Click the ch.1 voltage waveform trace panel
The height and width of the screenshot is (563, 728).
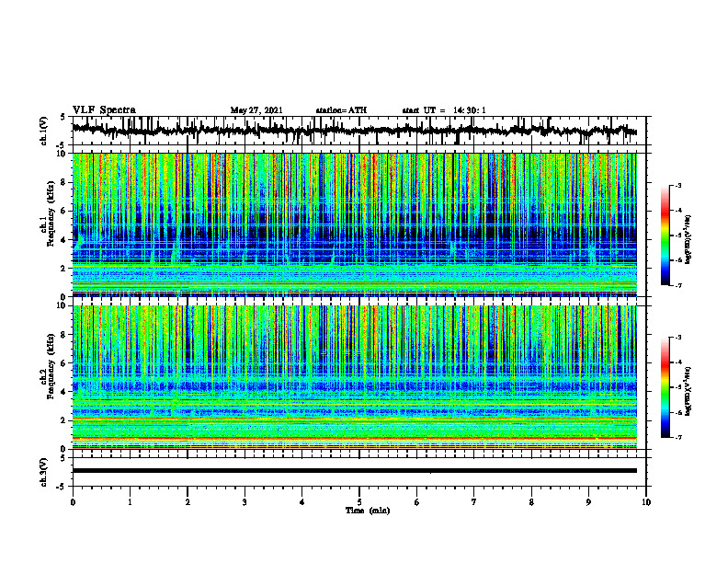coord(359,131)
